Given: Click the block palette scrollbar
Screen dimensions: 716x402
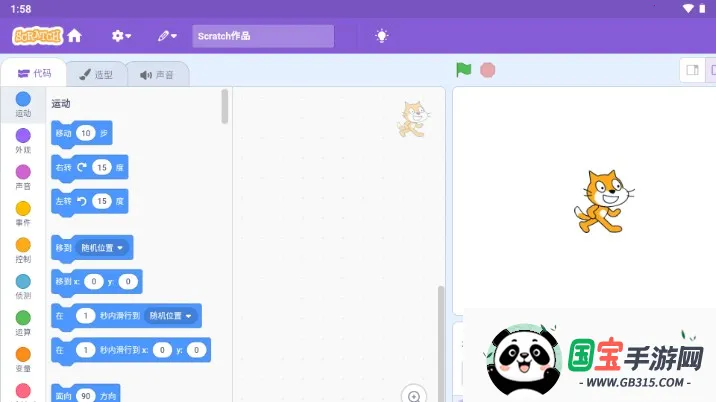Looking at the screenshot, I should 224,106.
